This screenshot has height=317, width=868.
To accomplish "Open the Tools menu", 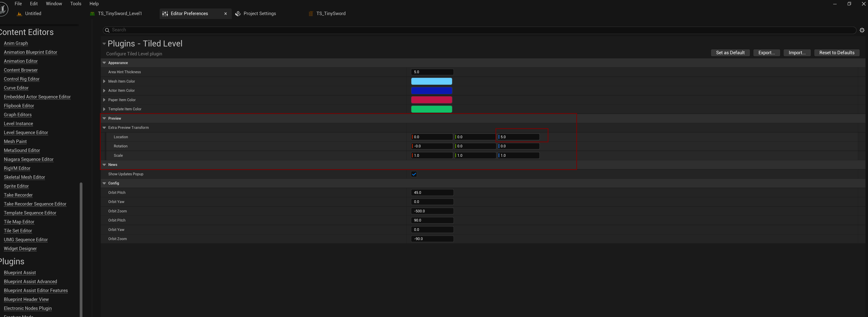I will [76, 4].
